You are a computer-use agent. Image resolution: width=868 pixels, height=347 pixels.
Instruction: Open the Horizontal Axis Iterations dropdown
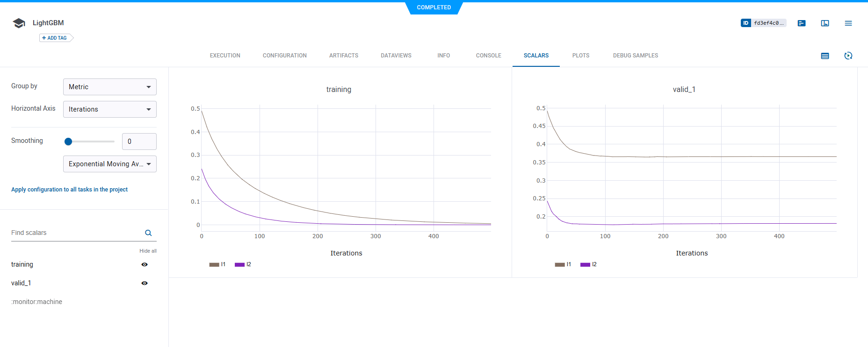[110, 109]
